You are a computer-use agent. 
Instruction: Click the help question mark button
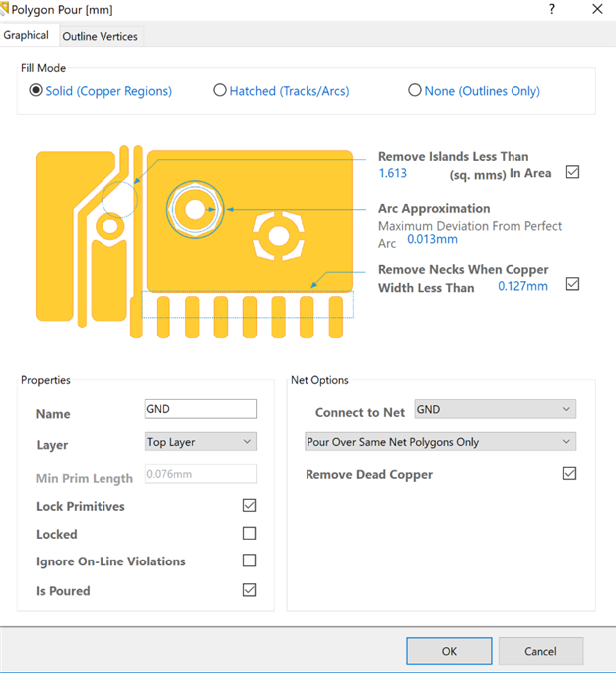552,9
